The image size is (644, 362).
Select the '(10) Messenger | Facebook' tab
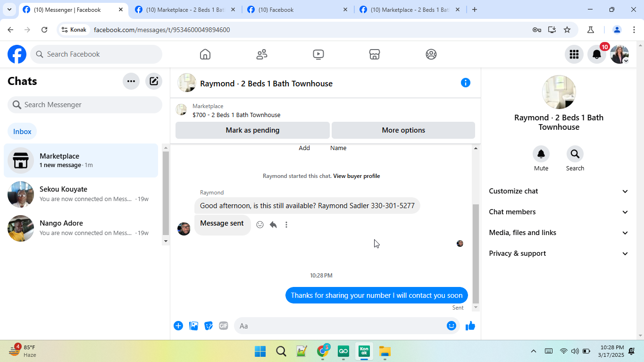[x=73, y=9]
